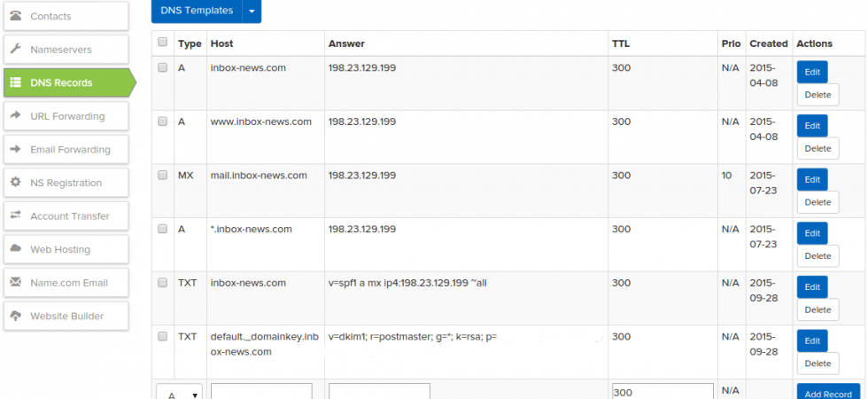Viewport: 868px width, 399px height.
Task: Edit the MX mail.inbox-news.com record
Action: (812, 179)
